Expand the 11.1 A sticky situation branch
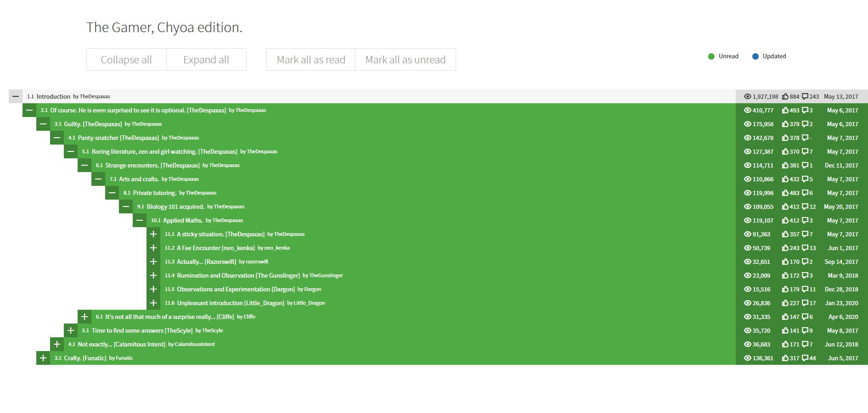This screenshot has height=413, width=868. [153, 234]
